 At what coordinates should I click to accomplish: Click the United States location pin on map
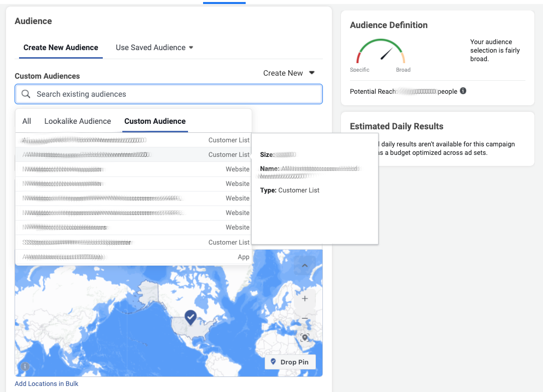tap(191, 317)
